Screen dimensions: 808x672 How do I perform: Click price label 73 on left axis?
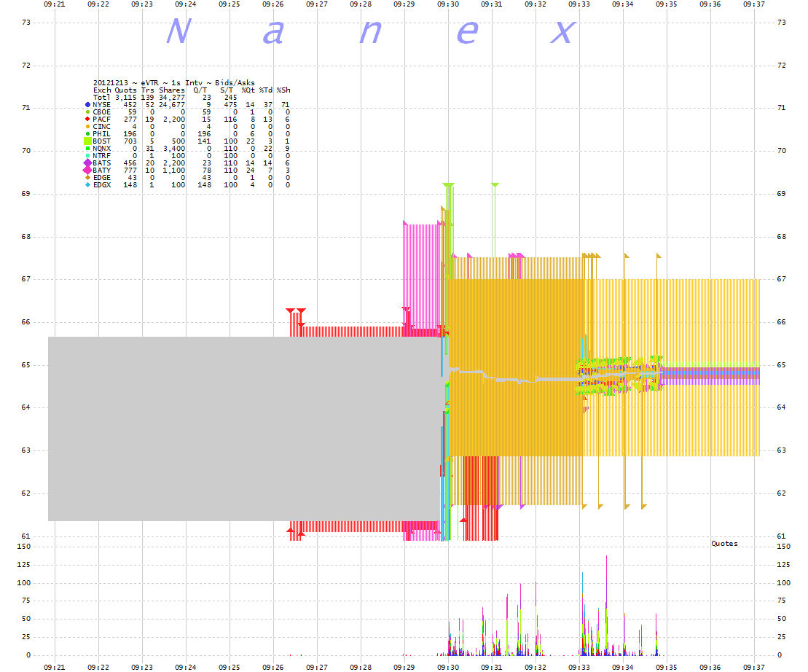click(x=26, y=22)
